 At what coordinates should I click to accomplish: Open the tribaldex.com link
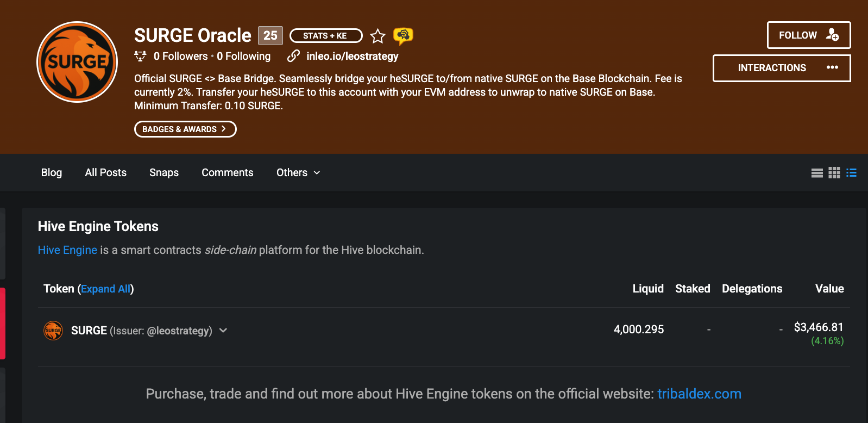[x=699, y=394]
